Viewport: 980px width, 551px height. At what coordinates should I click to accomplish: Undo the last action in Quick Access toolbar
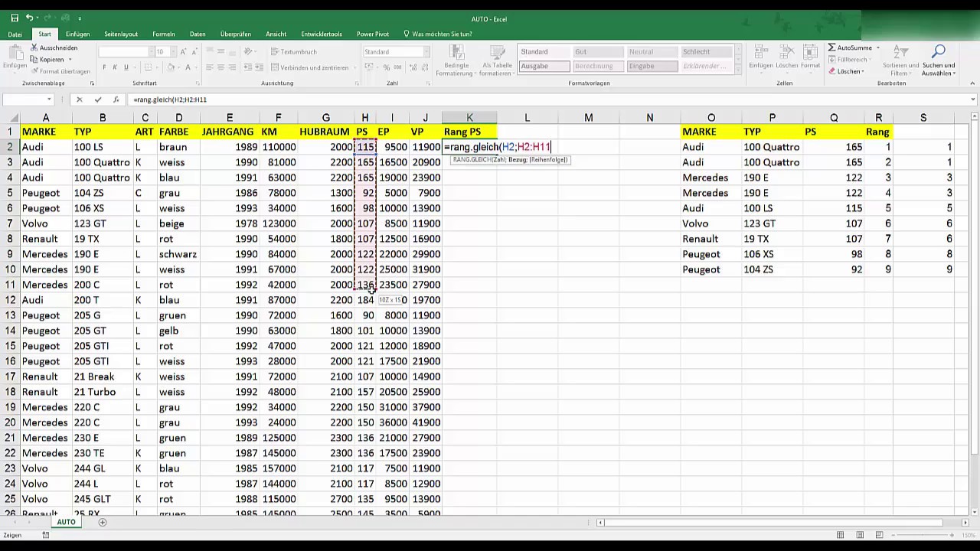30,18
